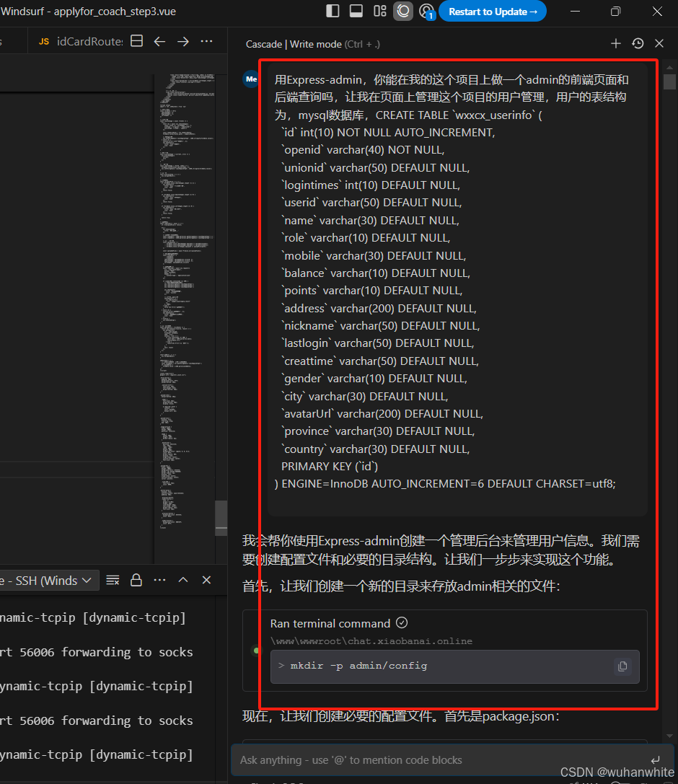Open the customize layout icon

379,11
